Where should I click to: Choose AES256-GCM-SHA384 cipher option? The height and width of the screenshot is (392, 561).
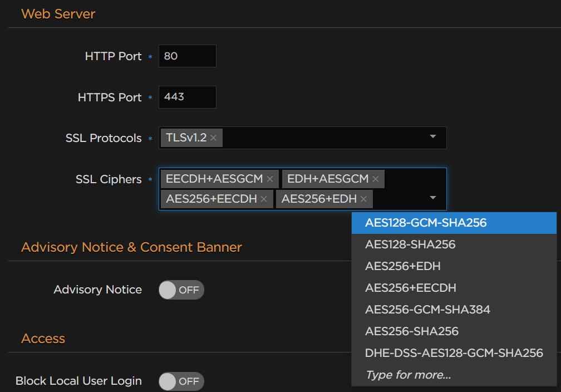click(427, 310)
